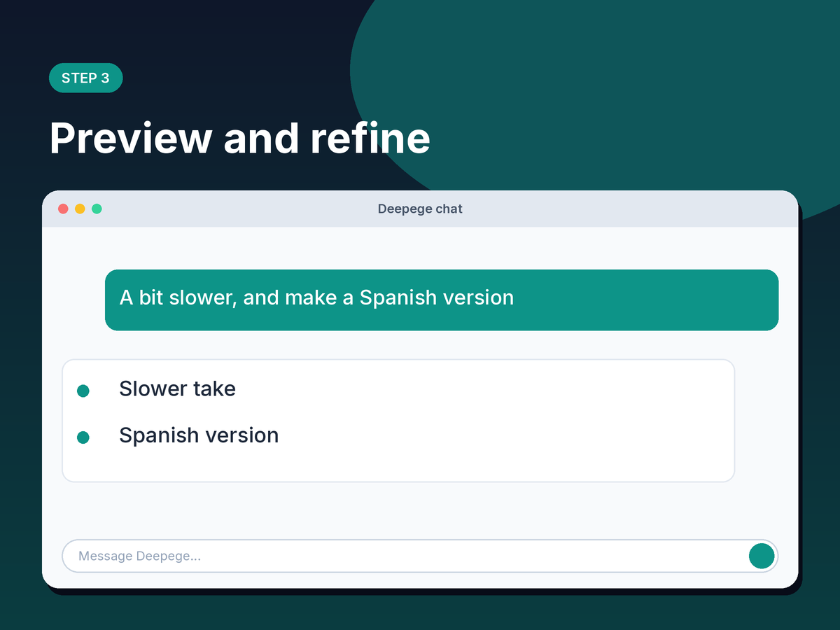Select the 'Slower take' result

[177, 388]
